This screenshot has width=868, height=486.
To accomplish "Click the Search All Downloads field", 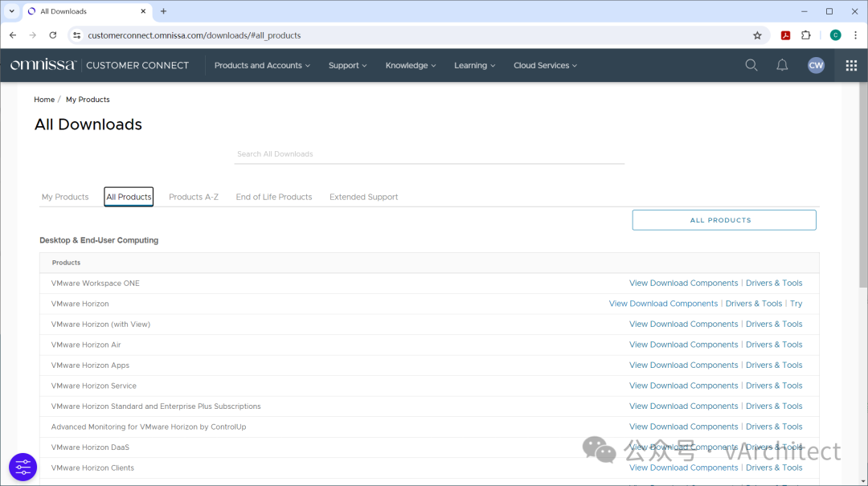I will [429, 154].
